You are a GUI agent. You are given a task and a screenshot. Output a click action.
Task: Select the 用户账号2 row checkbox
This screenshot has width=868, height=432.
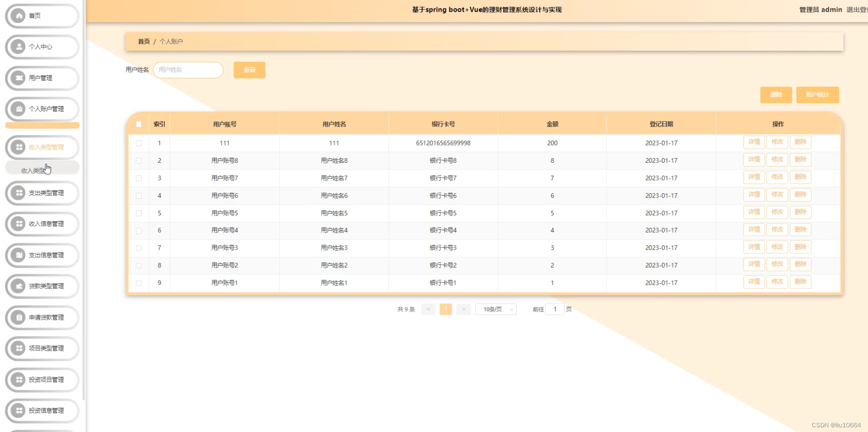coord(139,265)
